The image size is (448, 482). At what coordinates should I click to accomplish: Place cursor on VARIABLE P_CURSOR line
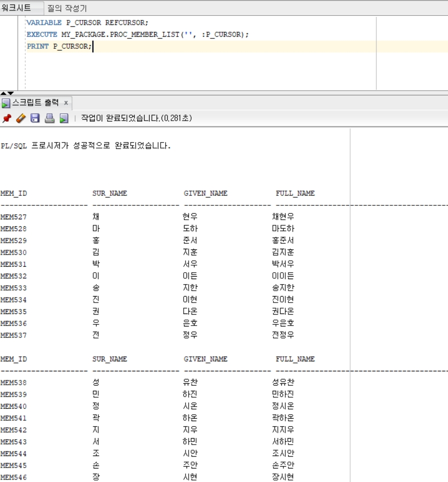click(87, 23)
